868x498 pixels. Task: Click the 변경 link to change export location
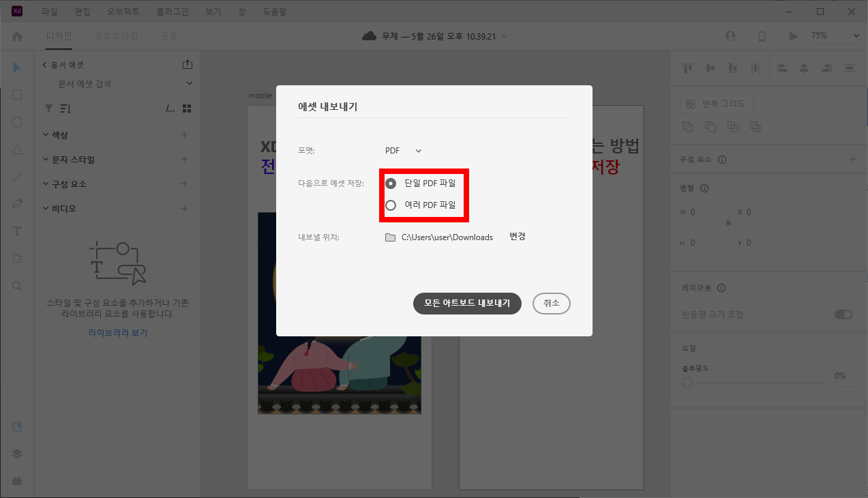point(517,237)
